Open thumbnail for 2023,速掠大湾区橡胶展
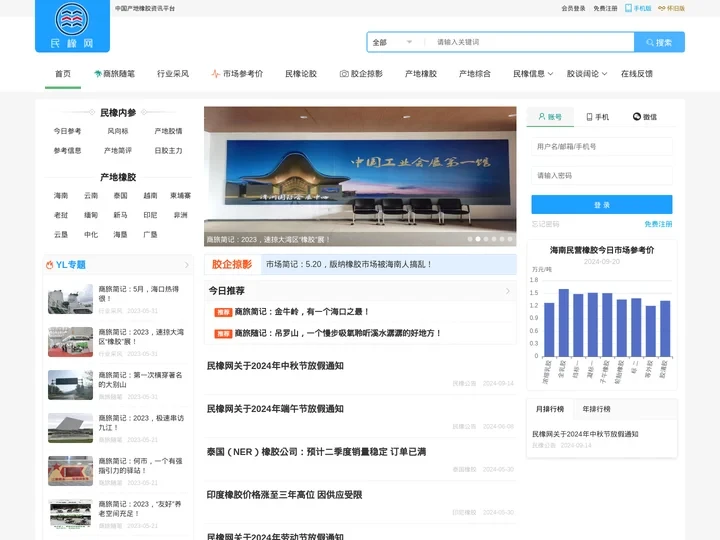 pyautogui.click(x=70, y=342)
